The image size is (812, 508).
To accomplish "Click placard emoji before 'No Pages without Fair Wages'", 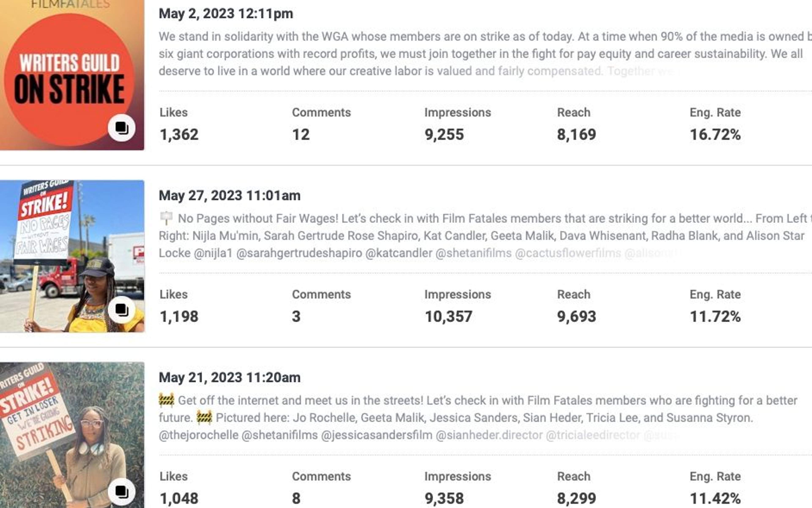I will (166, 218).
